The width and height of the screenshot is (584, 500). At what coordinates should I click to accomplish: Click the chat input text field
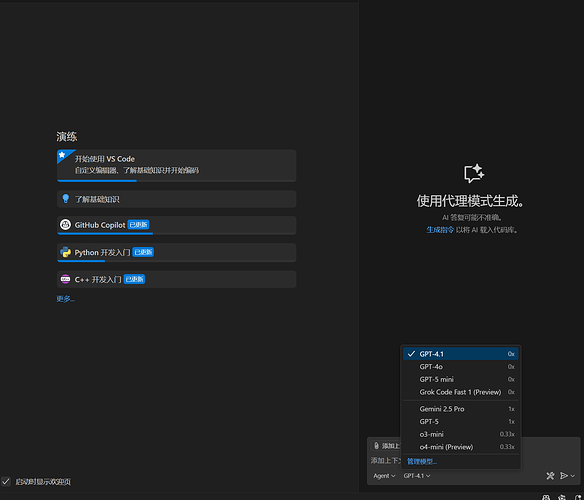point(385,461)
